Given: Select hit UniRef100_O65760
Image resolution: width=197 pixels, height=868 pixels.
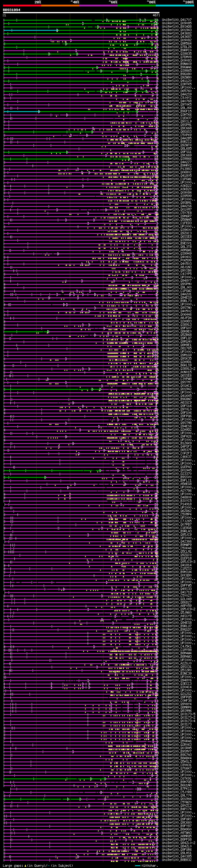Looking at the screenshot, I should point(177,91).
